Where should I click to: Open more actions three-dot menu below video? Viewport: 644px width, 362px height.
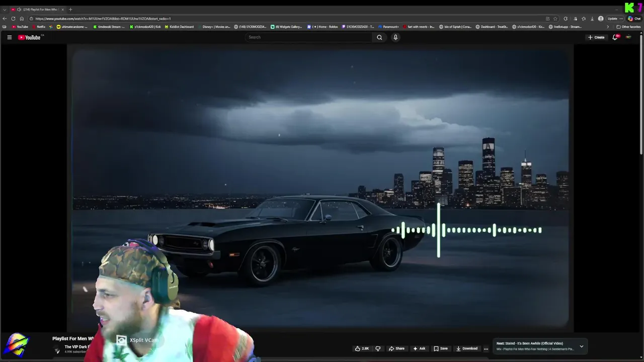pos(486,348)
